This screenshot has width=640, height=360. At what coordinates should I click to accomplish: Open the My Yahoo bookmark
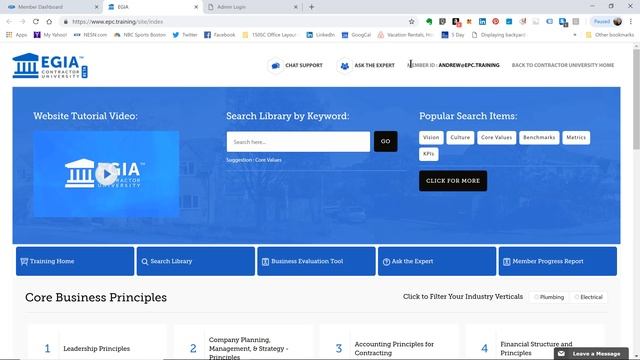click(50, 35)
